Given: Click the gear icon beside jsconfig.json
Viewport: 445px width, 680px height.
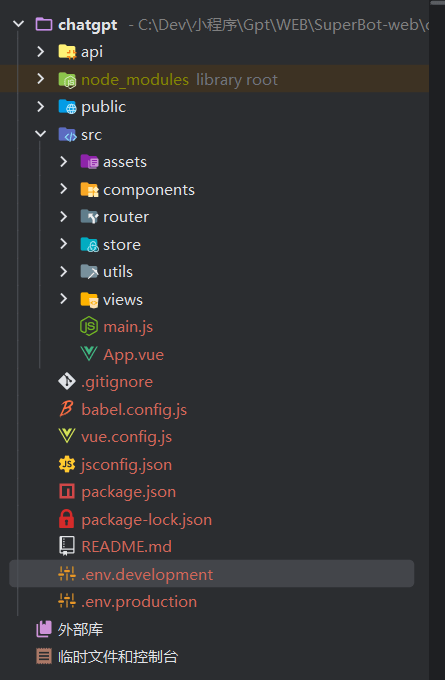Looking at the screenshot, I should click(67, 464).
